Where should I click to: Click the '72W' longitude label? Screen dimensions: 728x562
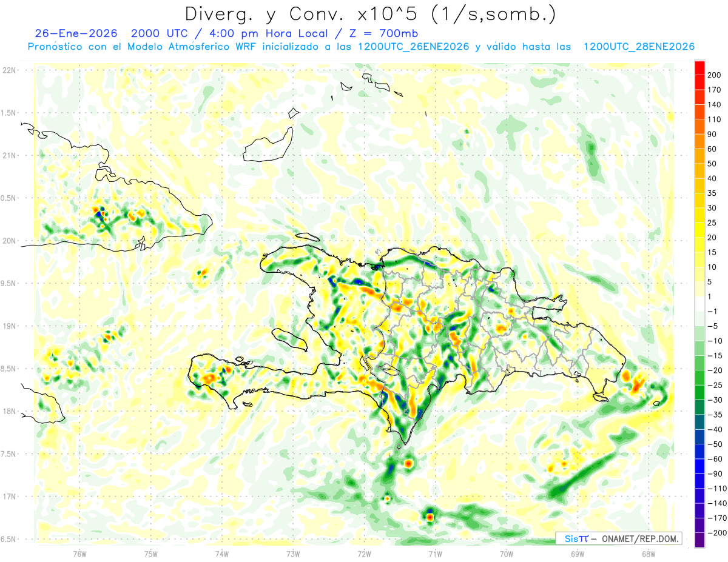(364, 554)
